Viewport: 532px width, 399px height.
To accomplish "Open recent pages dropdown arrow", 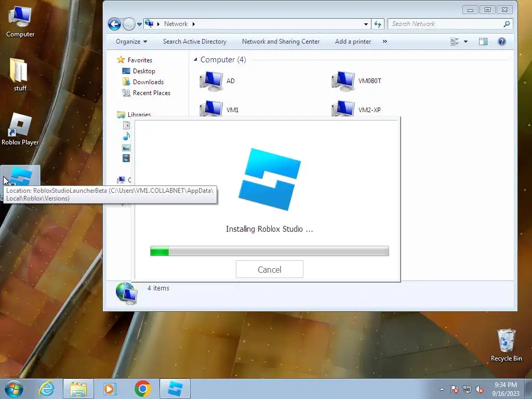I will tap(139, 24).
